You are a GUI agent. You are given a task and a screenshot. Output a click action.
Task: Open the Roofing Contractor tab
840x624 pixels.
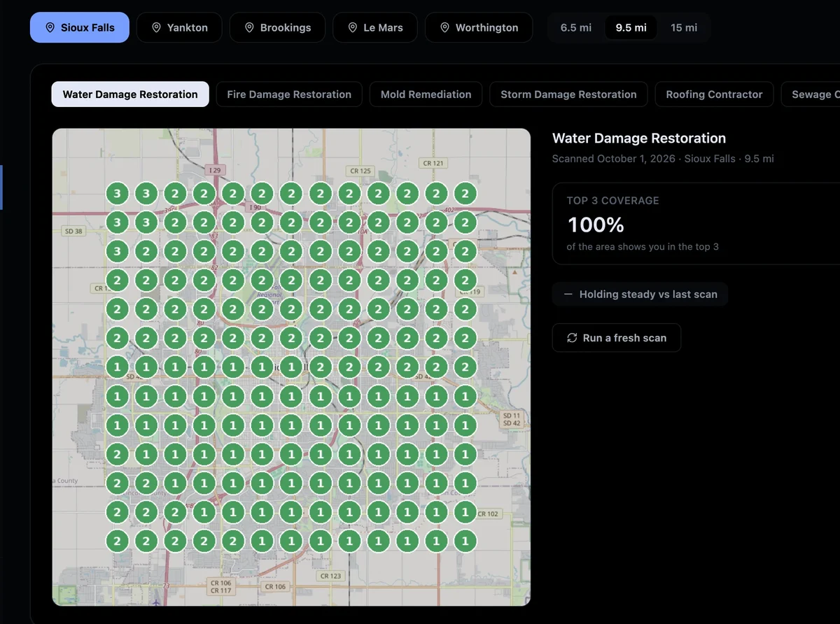click(x=714, y=94)
